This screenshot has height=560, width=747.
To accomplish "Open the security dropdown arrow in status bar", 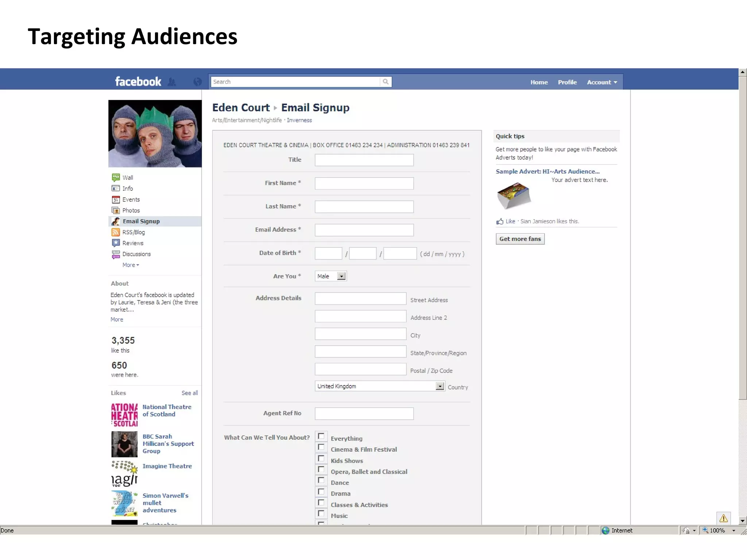I will pos(694,531).
